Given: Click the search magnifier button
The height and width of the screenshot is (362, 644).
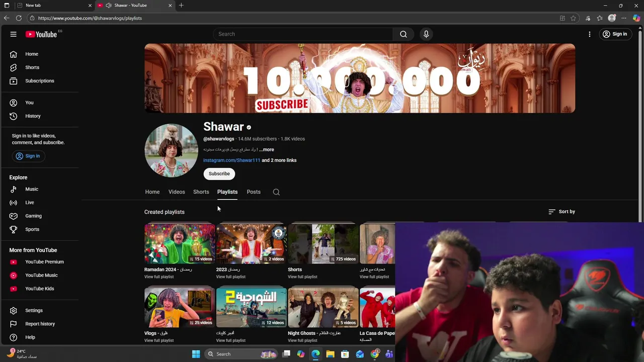Looking at the screenshot, I should (404, 34).
